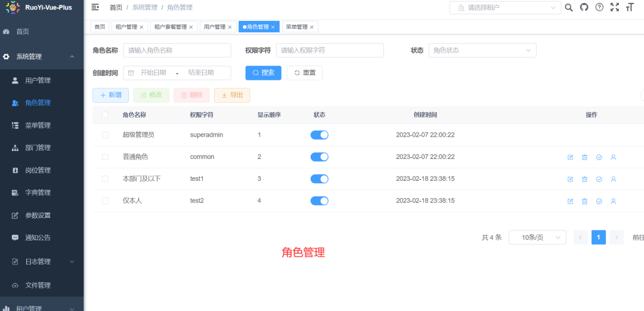Click delete trash icon for test1 row
This screenshot has width=644, height=311.
[x=584, y=179]
